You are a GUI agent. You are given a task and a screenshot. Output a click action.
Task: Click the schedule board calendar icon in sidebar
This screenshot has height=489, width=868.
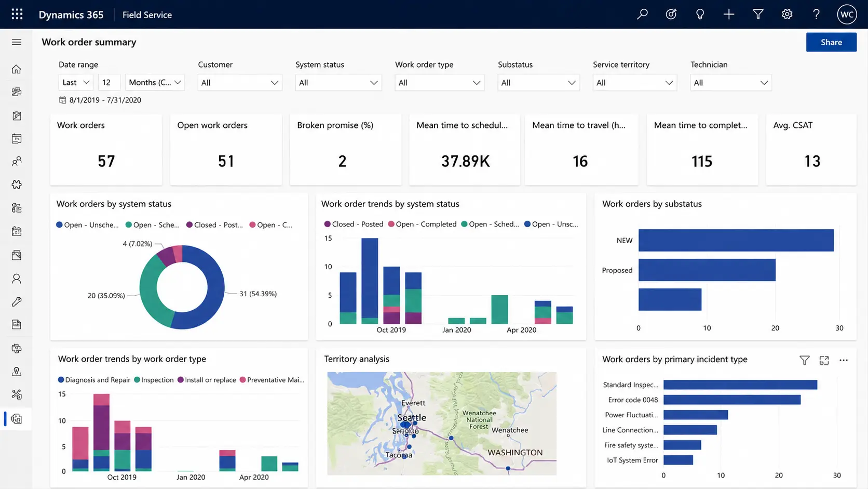[17, 139]
